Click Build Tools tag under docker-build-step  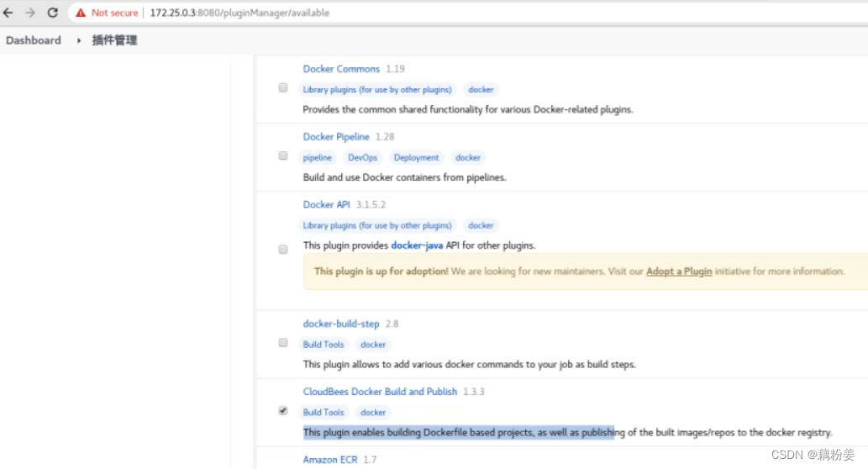point(324,345)
